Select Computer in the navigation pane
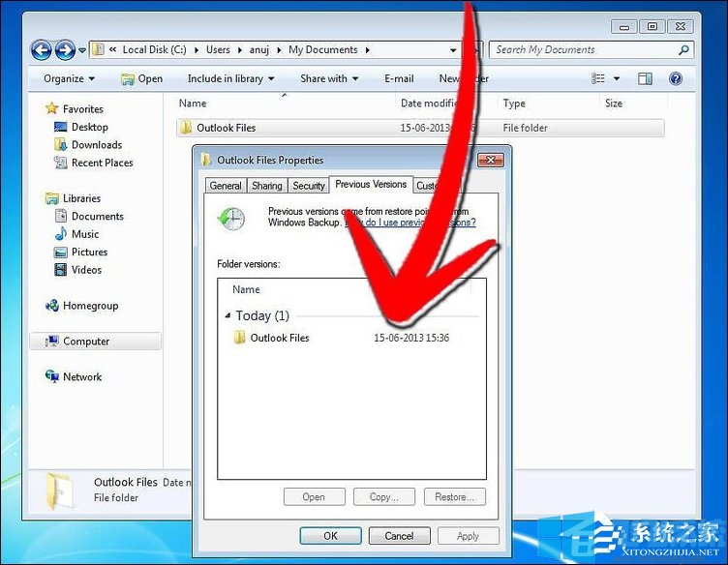 point(95,341)
